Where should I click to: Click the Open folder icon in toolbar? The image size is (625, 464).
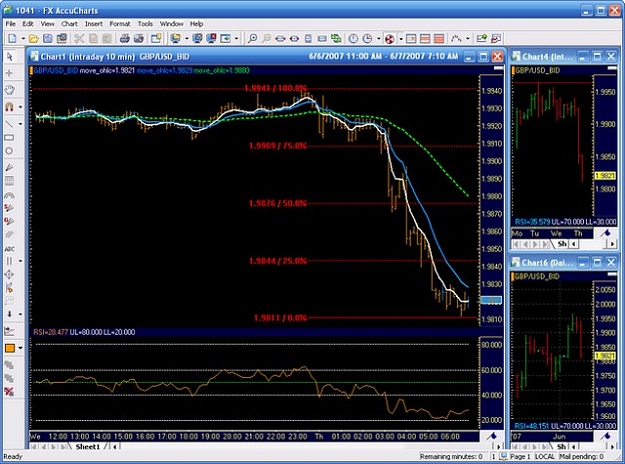[x=34, y=39]
